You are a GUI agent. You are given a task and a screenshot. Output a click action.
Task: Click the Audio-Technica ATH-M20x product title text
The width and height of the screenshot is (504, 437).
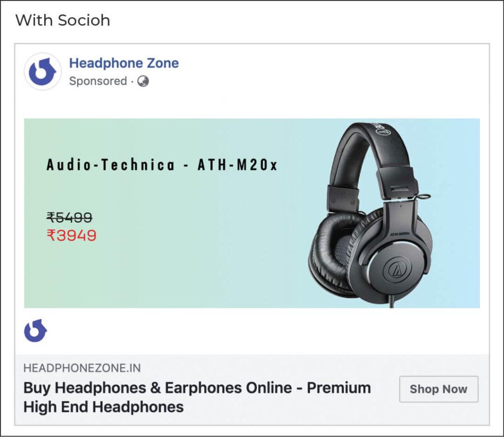coord(162,165)
